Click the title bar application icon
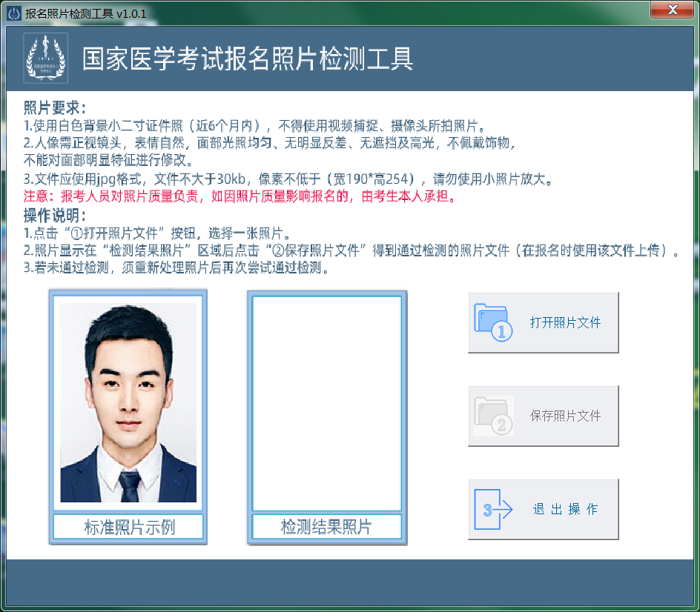The height and width of the screenshot is (612, 700). point(14,13)
